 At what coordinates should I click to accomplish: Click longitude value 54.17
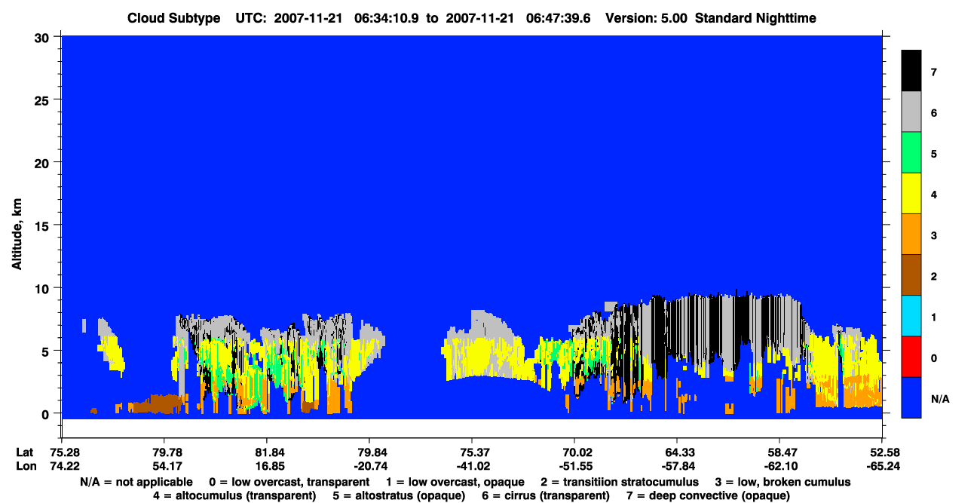tap(164, 466)
